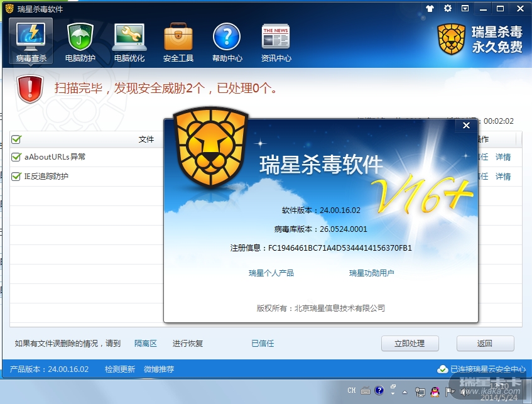
Task: Click the cloud connection status icon
Action: point(442,369)
